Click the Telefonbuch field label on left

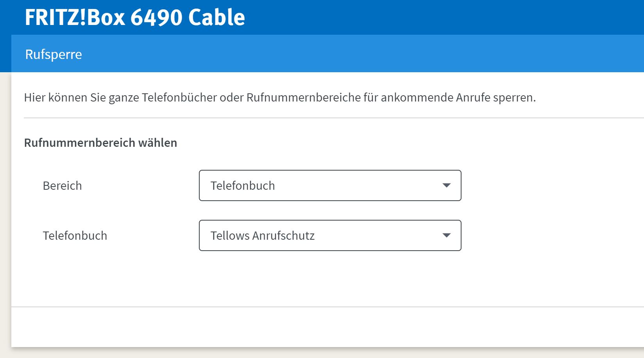click(75, 236)
